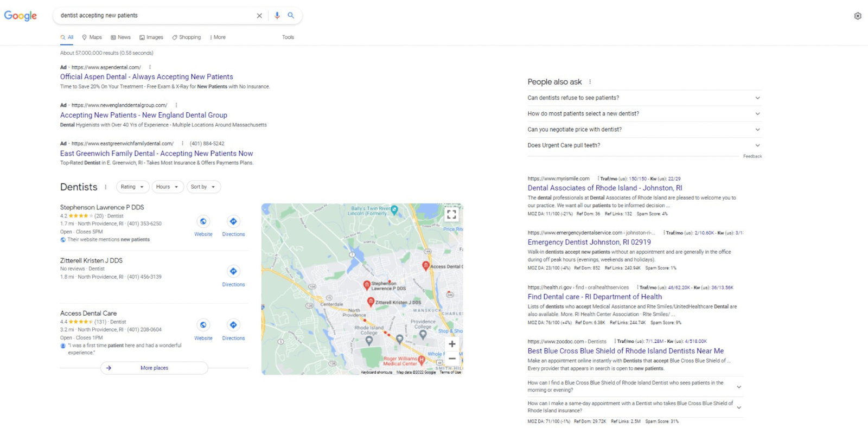Switch to News tab
Screen dimensions: 868x428
click(120, 37)
